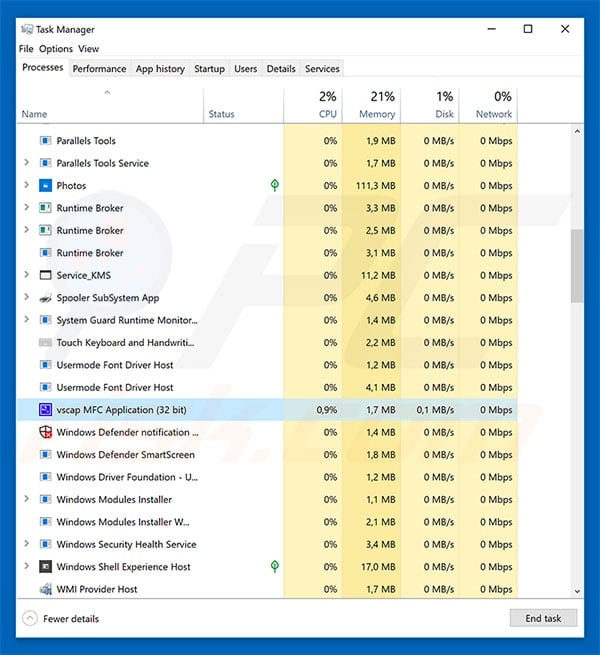Click the Touch Keyboard and Handwriting icon
Viewport: 600px width, 655px height.
[45, 343]
